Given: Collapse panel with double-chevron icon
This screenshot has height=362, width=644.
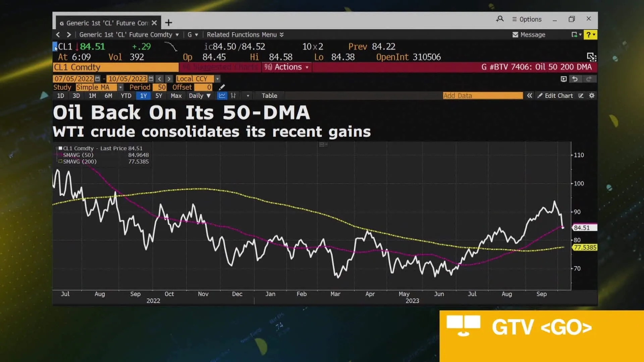Looking at the screenshot, I should 529,96.
